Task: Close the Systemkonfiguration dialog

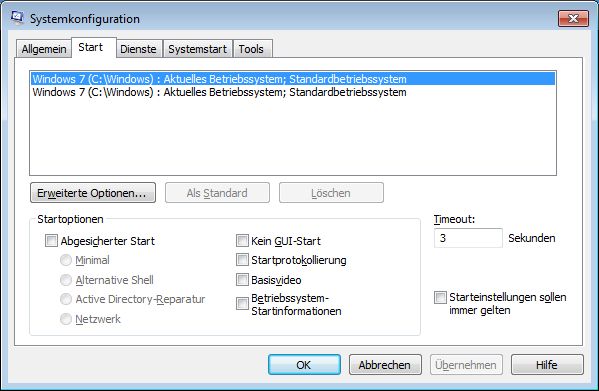Action: tap(573, 18)
